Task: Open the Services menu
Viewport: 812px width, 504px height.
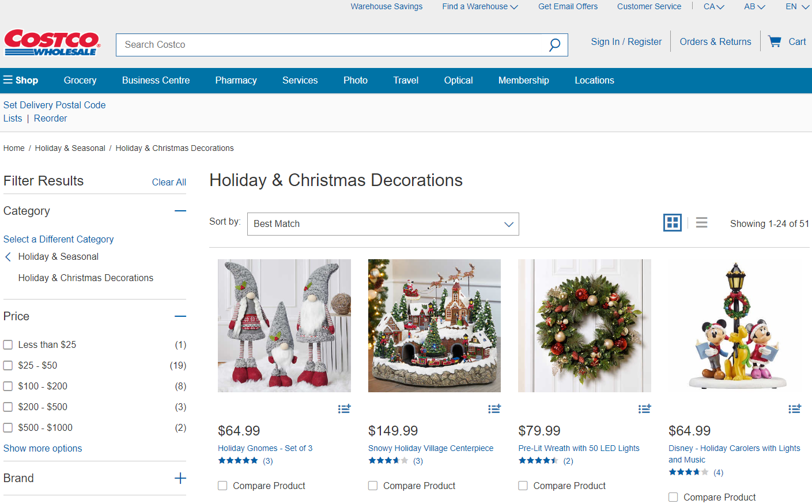Action: (300, 81)
